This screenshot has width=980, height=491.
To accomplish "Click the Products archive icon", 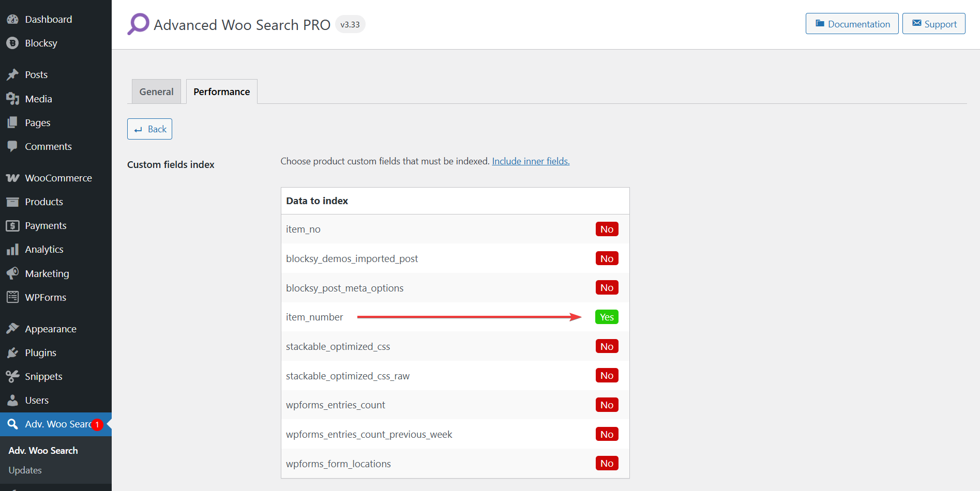I will [12, 202].
